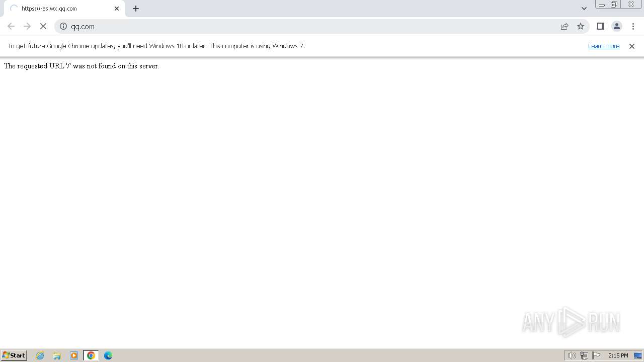
Task: Launch Microsoft Edge from the taskbar
Action: (x=108, y=355)
